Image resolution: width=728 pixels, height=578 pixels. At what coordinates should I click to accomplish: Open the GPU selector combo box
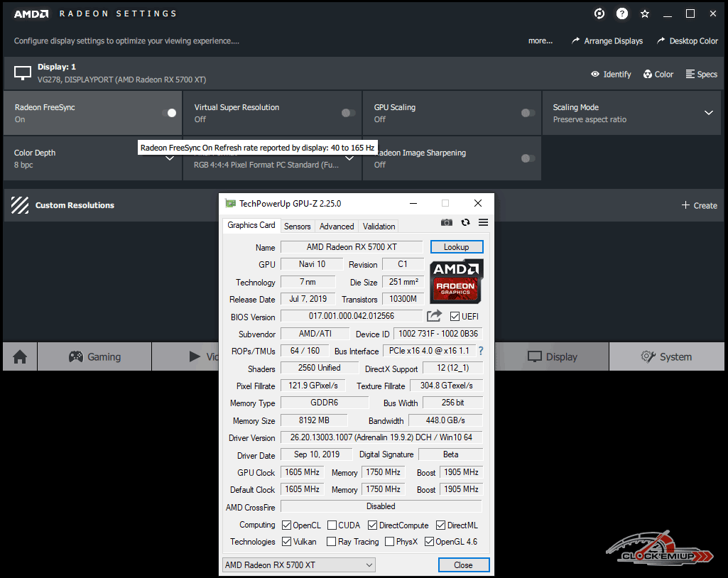pyautogui.click(x=299, y=565)
